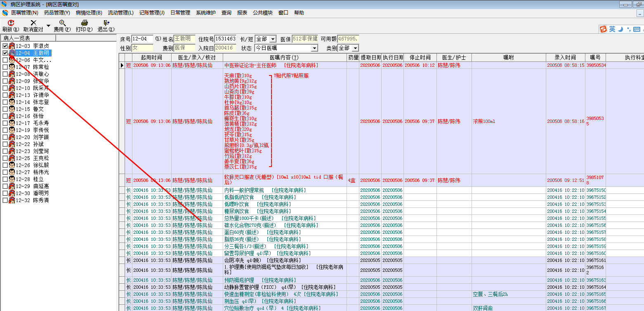This screenshot has width=644, height=311.
Task: Click the patient avatar icon for 桂立
Action: click(x=12, y=179)
